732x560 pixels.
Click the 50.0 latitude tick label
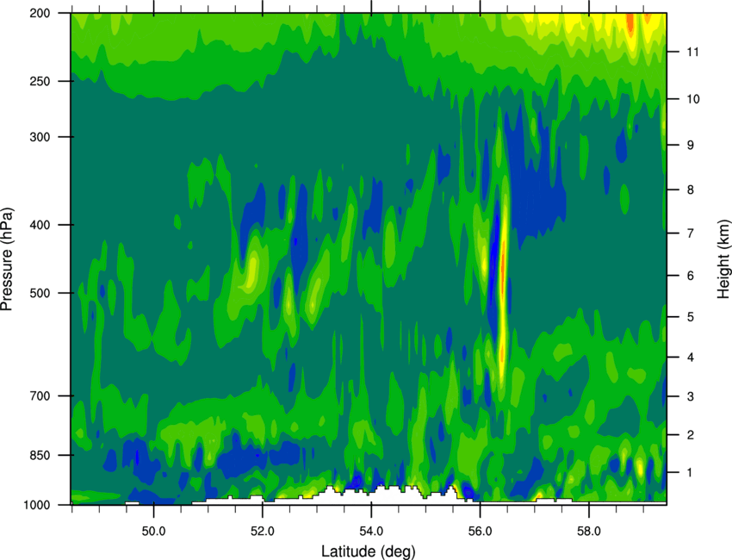(x=153, y=532)
